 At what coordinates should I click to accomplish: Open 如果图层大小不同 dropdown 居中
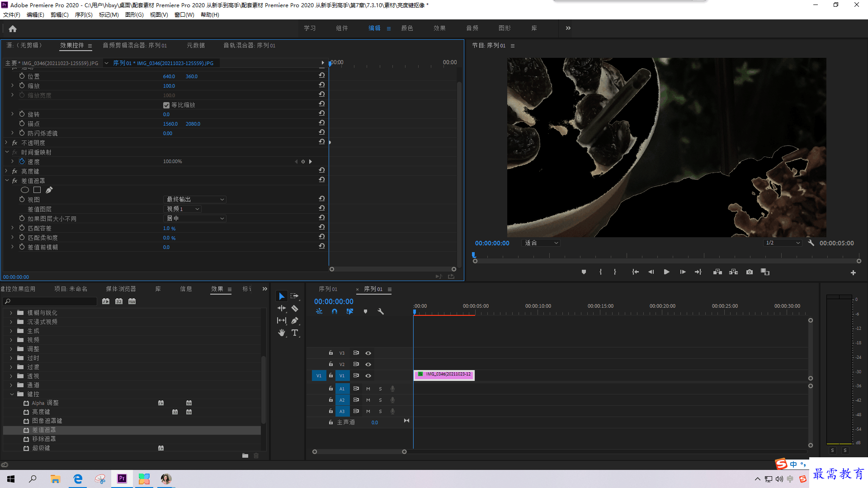point(194,218)
